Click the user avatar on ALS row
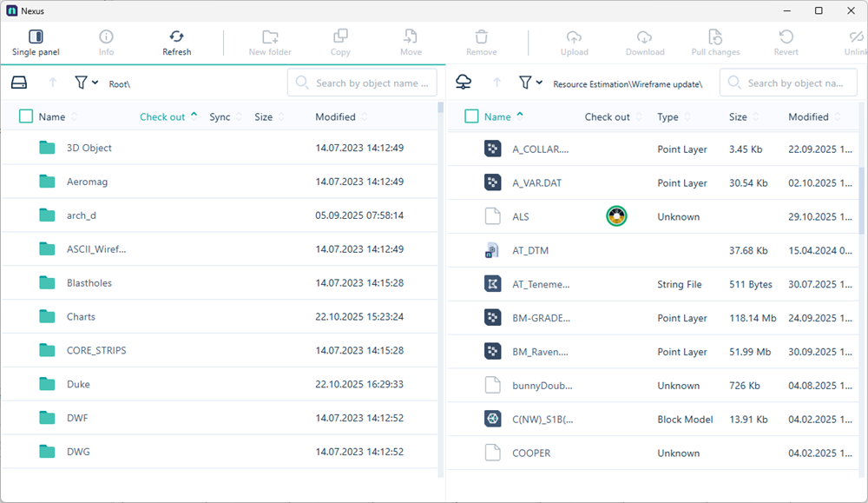 (x=616, y=216)
